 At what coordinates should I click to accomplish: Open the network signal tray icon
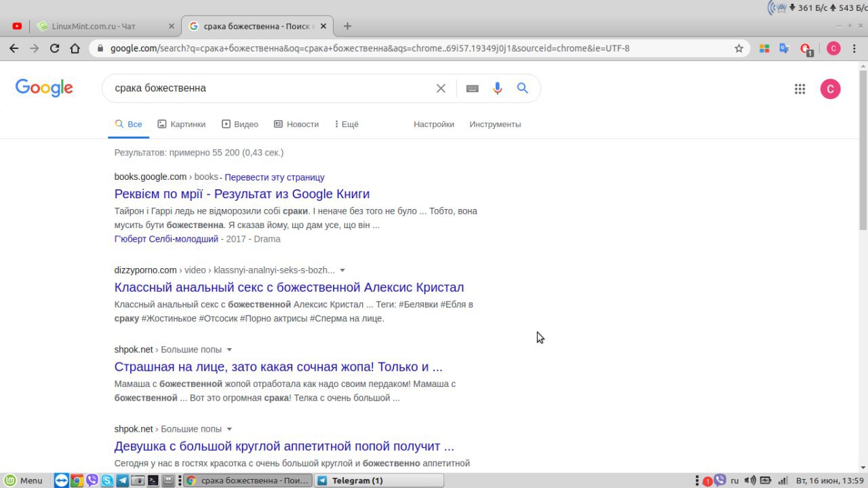click(783, 481)
